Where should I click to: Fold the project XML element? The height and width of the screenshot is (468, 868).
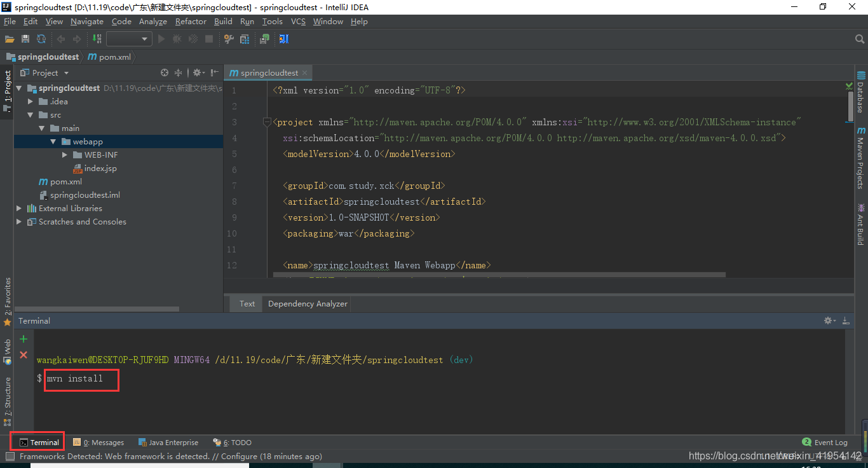point(267,122)
